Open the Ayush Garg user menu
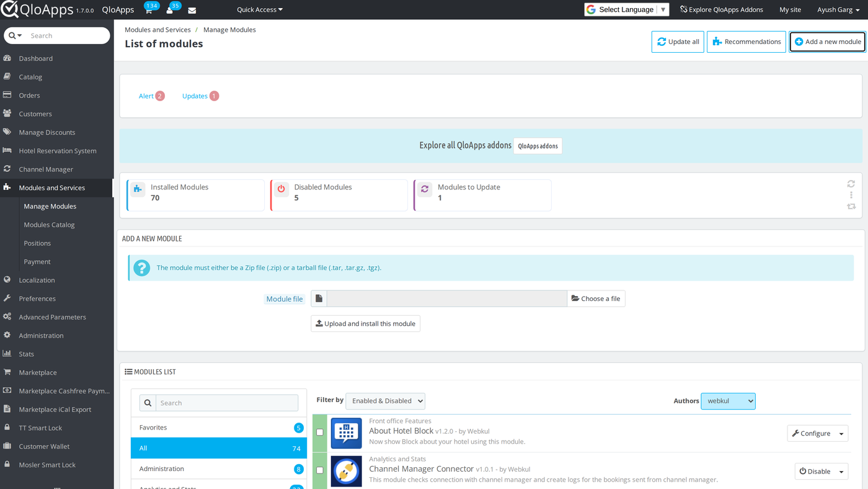This screenshot has width=868, height=489. click(x=838, y=9)
